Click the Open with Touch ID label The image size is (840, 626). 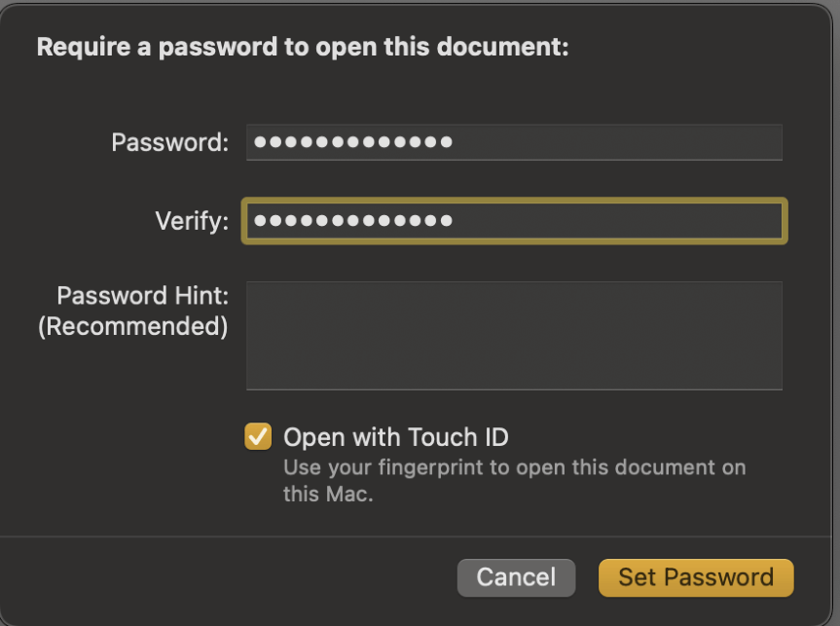pyautogui.click(x=396, y=437)
